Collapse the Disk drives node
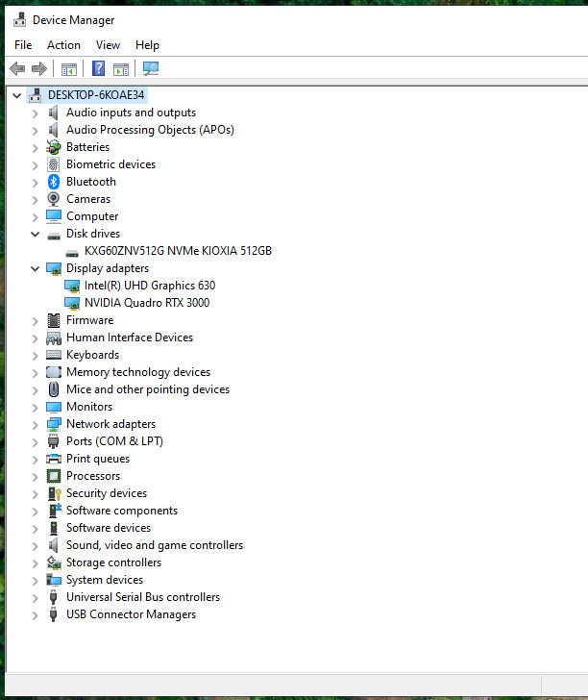588x700 pixels. (x=35, y=234)
